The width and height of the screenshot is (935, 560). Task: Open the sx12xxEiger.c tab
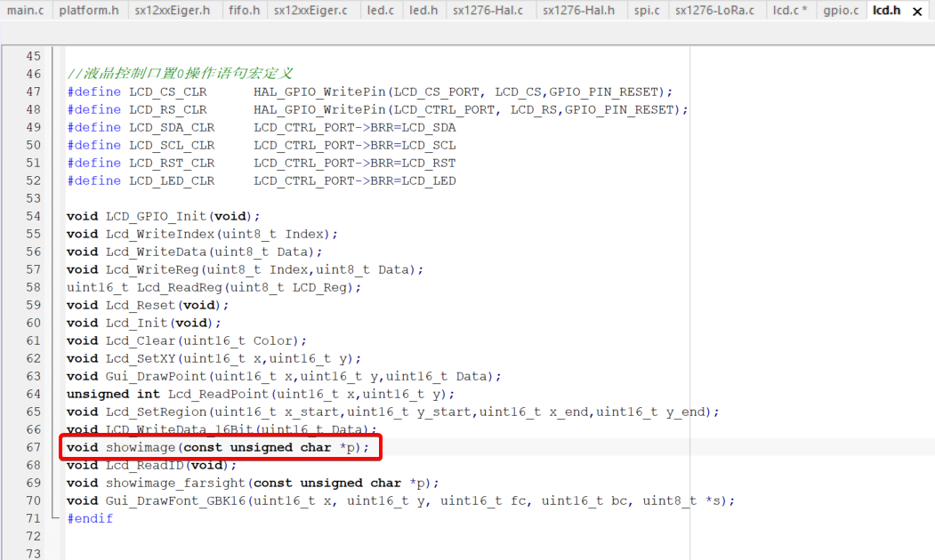pos(310,11)
